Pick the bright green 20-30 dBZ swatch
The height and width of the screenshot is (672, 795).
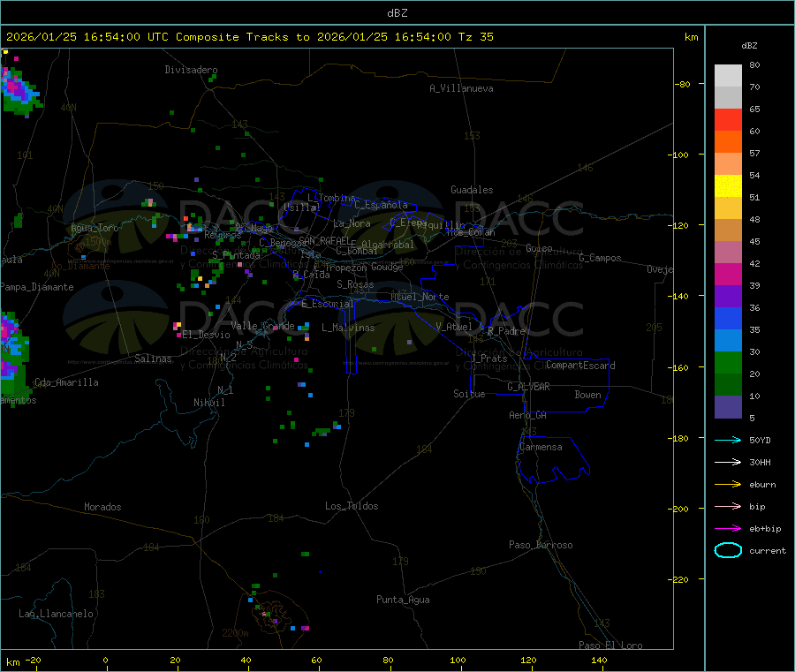click(x=728, y=362)
